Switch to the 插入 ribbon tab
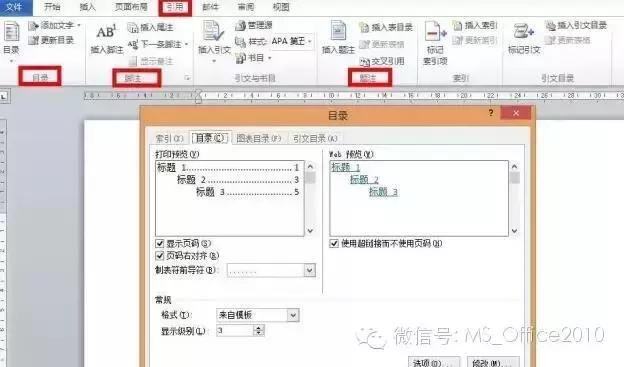Viewport: 624px width, 367px height. click(x=88, y=7)
